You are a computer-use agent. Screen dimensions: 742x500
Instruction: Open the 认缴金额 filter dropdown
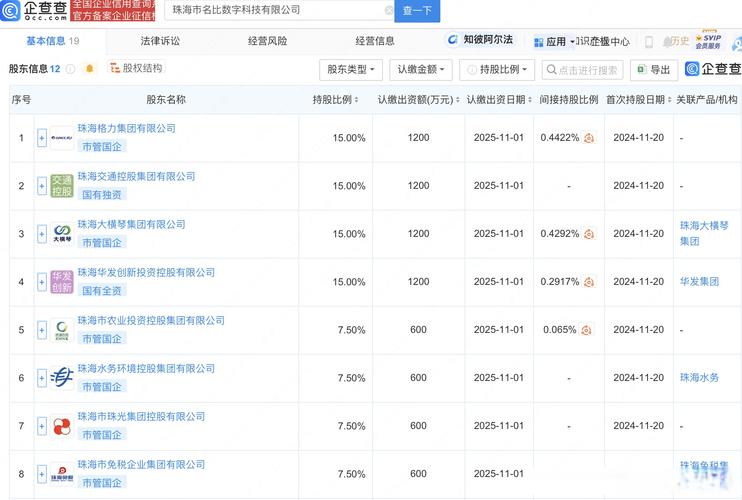[x=421, y=70]
